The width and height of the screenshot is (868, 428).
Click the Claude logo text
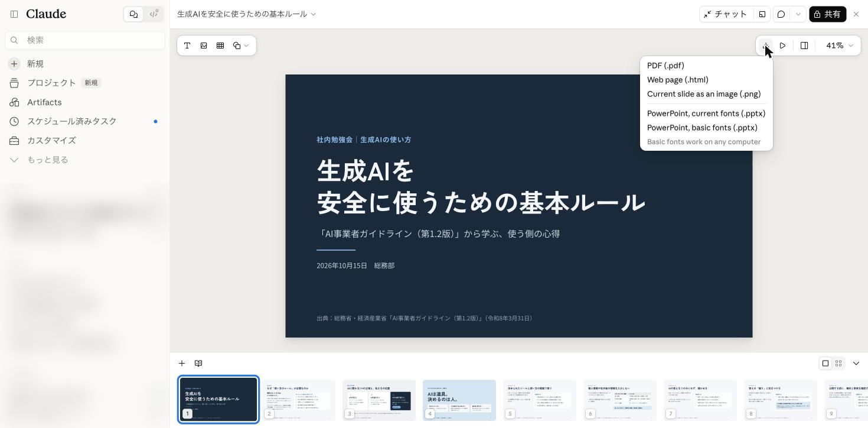pyautogui.click(x=46, y=14)
